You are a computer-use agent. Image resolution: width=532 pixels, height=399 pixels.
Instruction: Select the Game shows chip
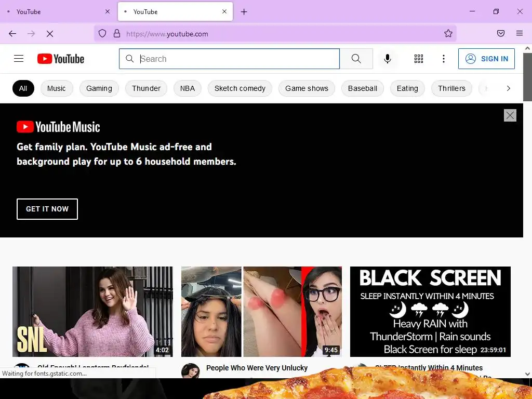pos(307,88)
